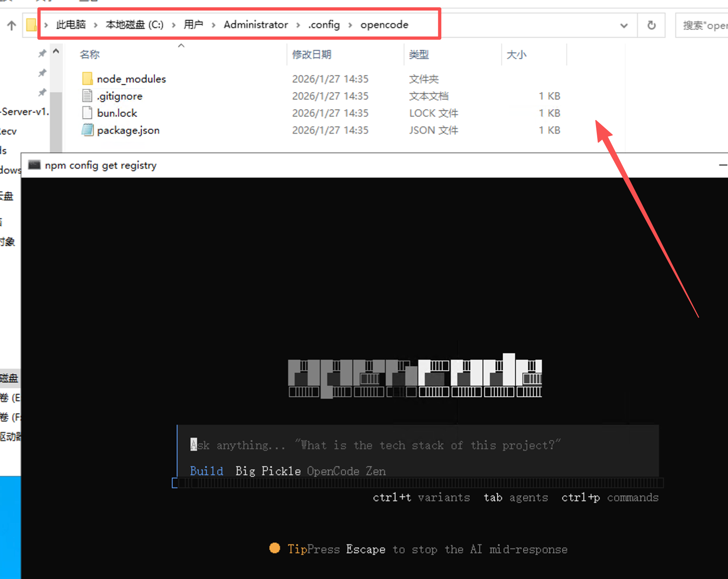Click the folder icon in address bar

pos(31,25)
